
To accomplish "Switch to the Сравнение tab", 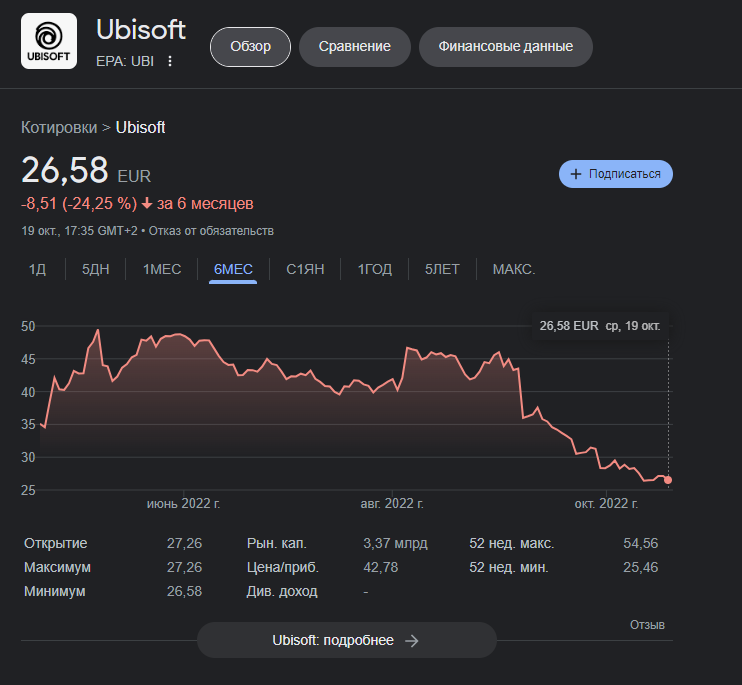I will (x=354, y=47).
